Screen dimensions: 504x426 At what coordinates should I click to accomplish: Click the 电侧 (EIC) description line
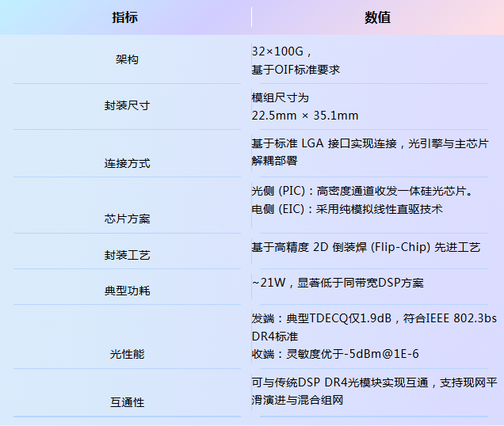[x=346, y=209]
